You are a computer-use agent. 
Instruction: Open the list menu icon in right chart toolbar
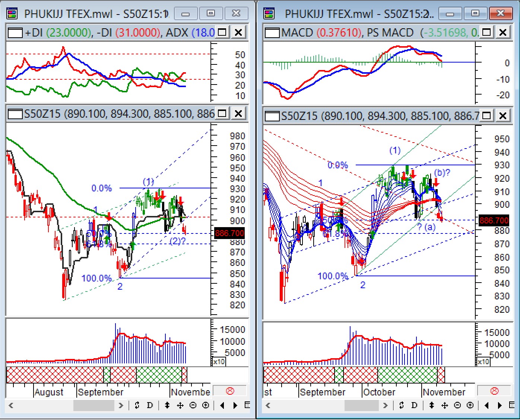[x=511, y=405]
